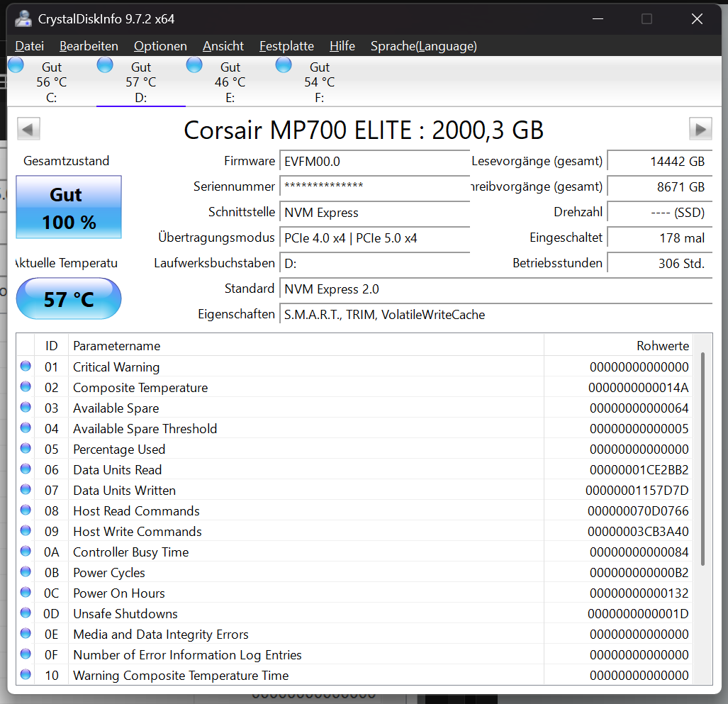Click the blue status orb for drive E:

[194, 65]
